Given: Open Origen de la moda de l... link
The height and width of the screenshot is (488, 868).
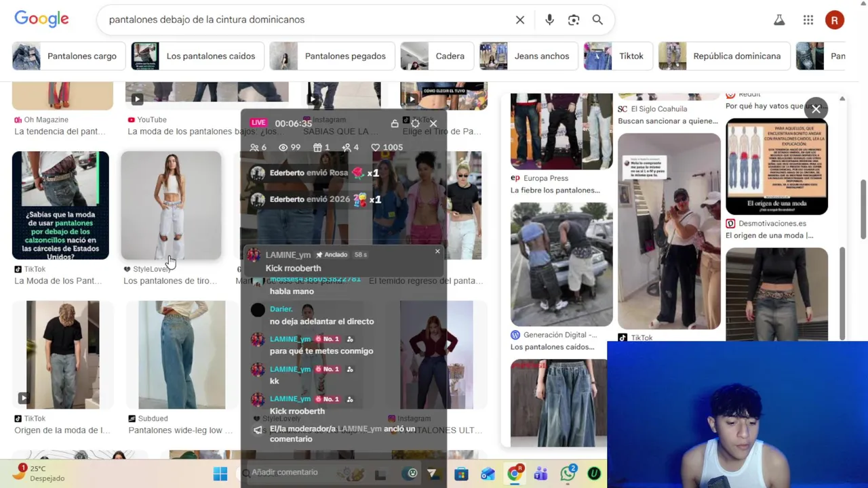Looking at the screenshot, I should pos(62,430).
